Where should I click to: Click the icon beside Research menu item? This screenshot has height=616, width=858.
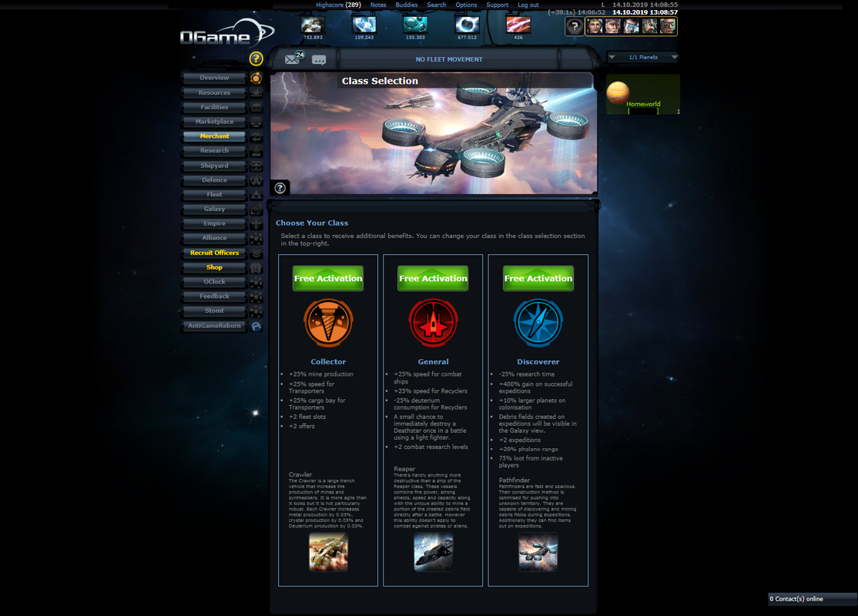coord(256,151)
